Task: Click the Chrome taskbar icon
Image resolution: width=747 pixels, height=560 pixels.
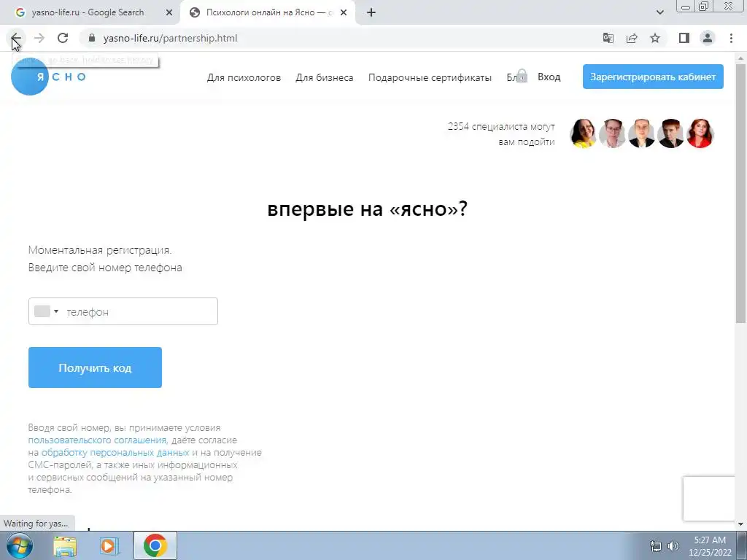Action: point(155,545)
